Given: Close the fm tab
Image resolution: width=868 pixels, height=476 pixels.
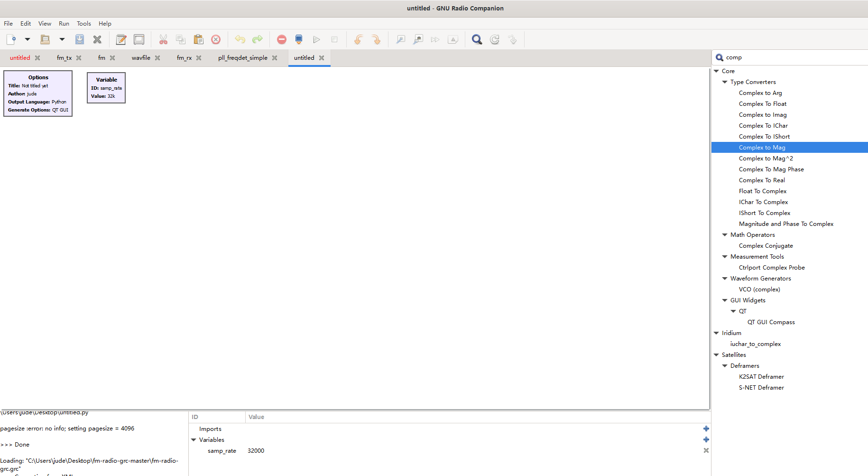Looking at the screenshot, I should tap(112, 58).
